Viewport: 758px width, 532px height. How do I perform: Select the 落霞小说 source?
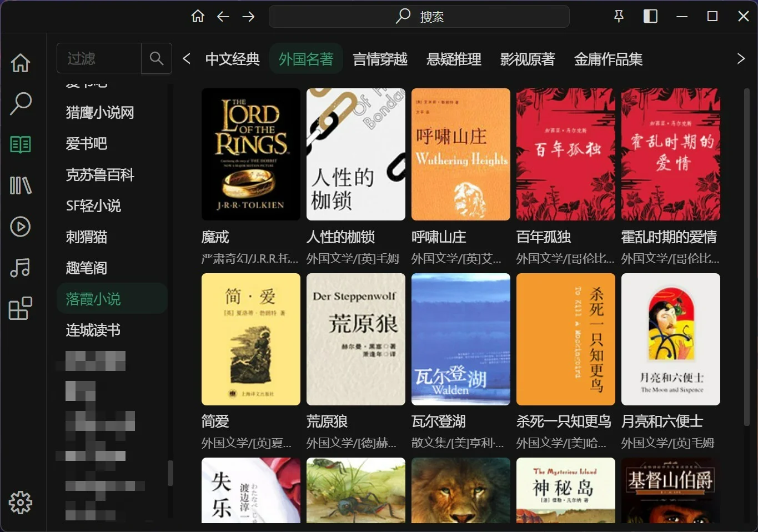pyautogui.click(x=112, y=299)
